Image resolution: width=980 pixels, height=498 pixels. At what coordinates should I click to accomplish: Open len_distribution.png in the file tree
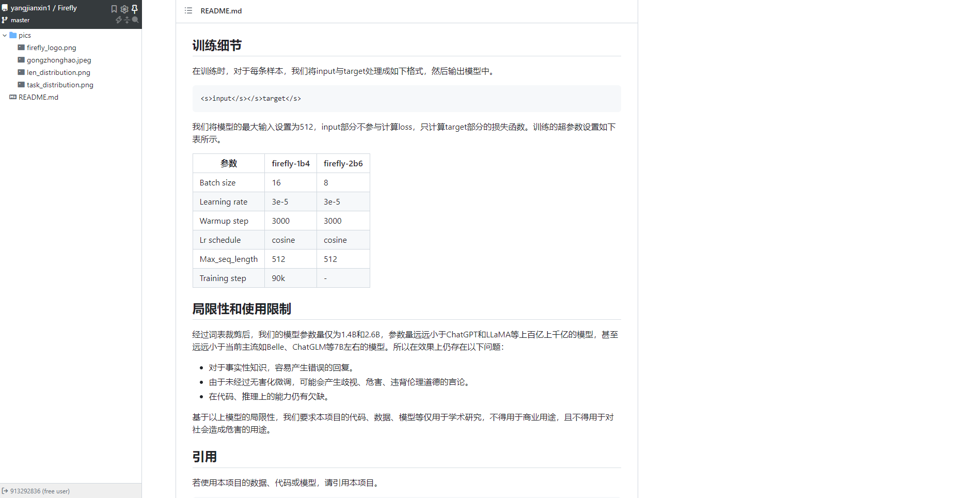click(58, 72)
